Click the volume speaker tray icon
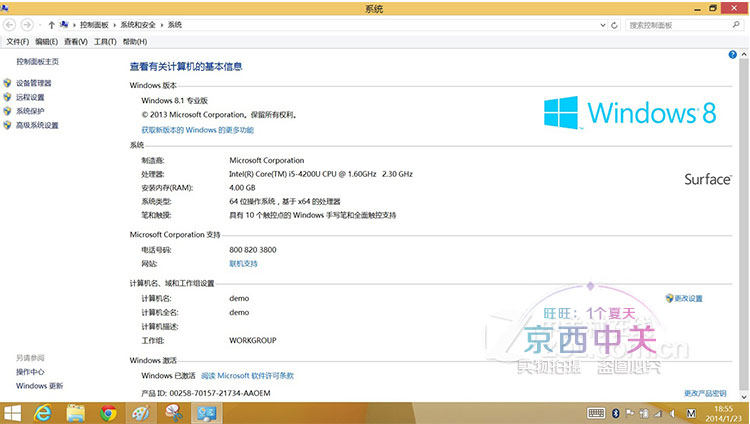Image resolution: width=750 pixels, height=424 pixels. [x=673, y=413]
